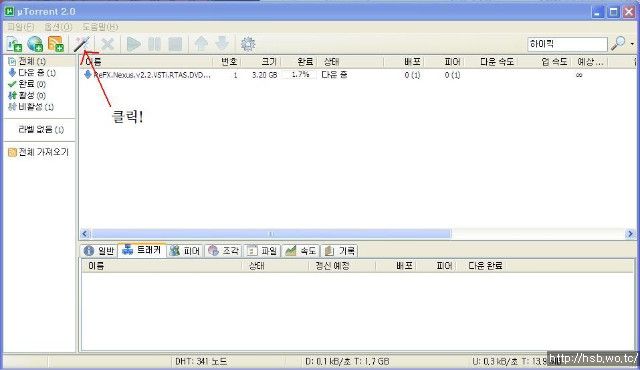The image size is (640, 370).
Task: Switch to the 트래커 tab
Action: tap(142, 250)
